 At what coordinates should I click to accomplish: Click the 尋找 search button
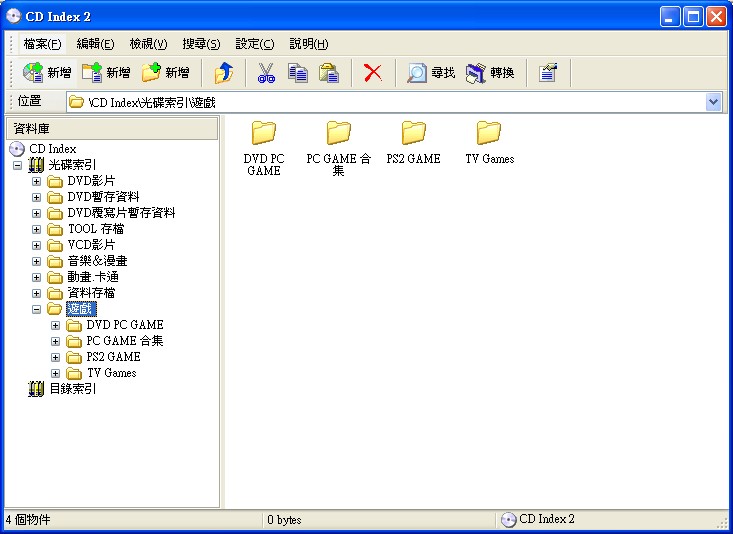tap(431, 73)
